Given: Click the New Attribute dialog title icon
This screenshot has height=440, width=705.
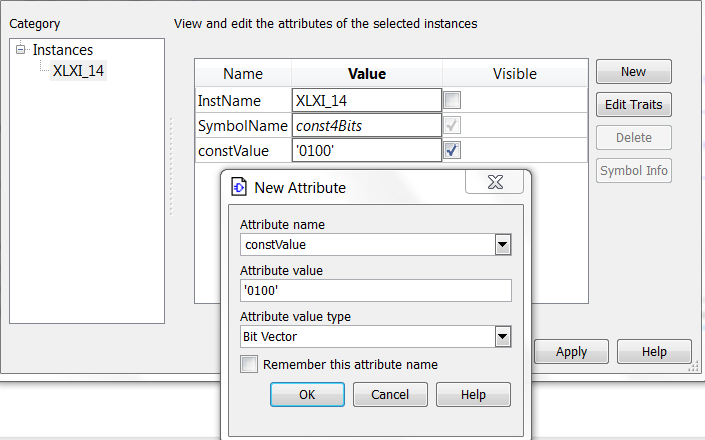Looking at the screenshot, I should [x=239, y=187].
